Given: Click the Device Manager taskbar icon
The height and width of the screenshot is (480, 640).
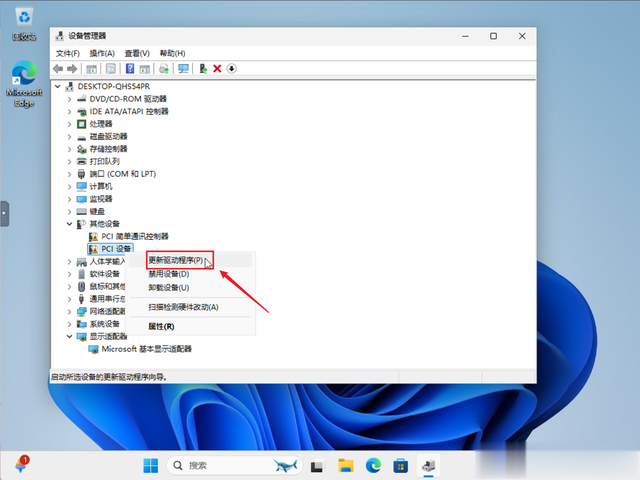Looking at the screenshot, I should pos(429,465).
